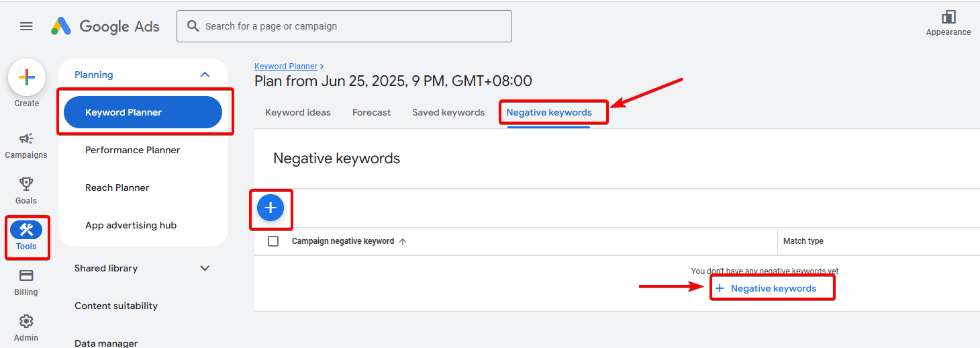Click the Planning section label
980x348 pixels.
[94, 75]
